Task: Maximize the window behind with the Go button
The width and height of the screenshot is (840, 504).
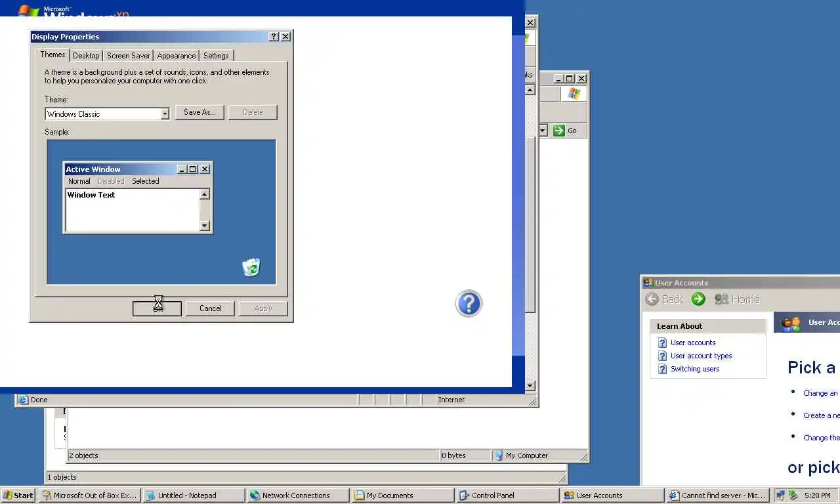Action: coord(570,78)
